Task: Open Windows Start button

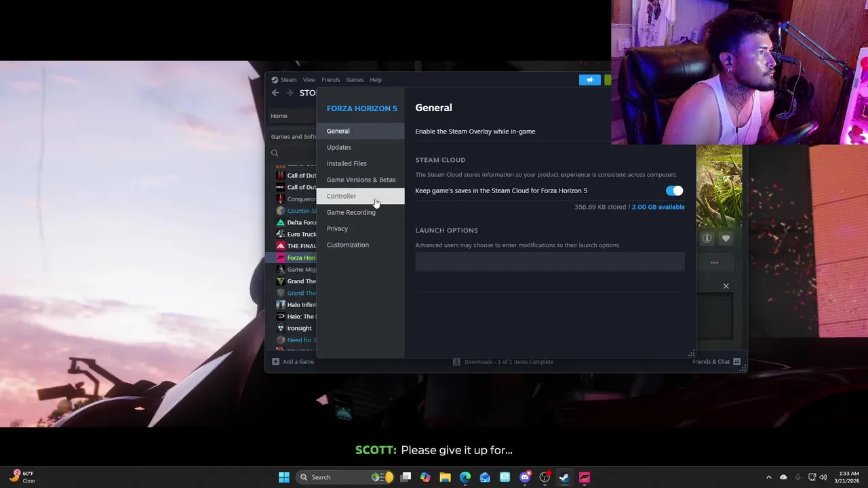Action: [x=284, y=477]
